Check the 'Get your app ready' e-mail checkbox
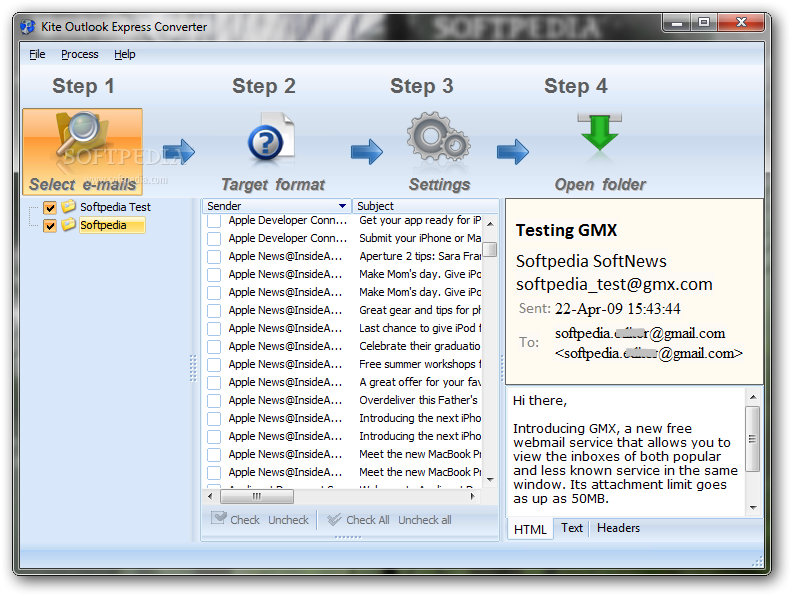The height and width of the screenshot is (596, 792). 214,221
